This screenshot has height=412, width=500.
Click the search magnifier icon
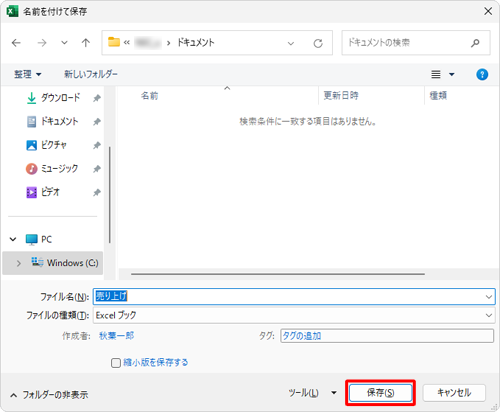[475, 43]
